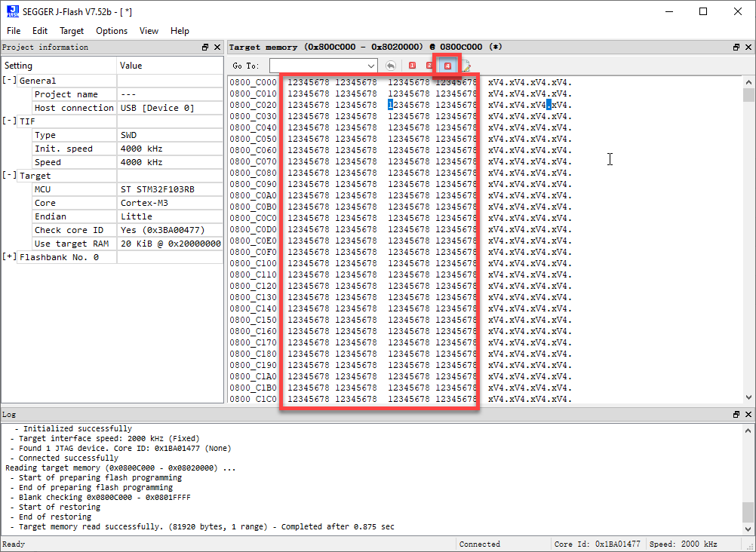Click the Value column header
Screen dimensions: 756x552
pyautogui.click(x=171, y=66)
